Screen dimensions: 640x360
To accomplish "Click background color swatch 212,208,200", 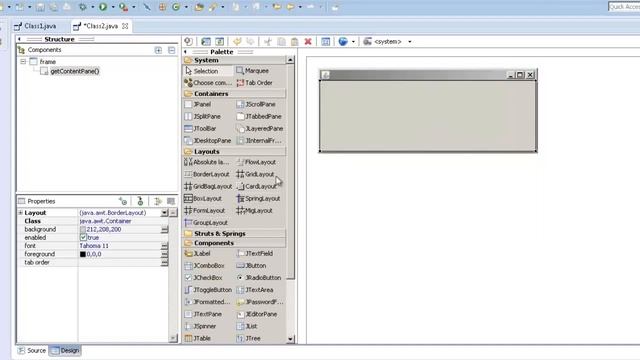I will 83,229.
